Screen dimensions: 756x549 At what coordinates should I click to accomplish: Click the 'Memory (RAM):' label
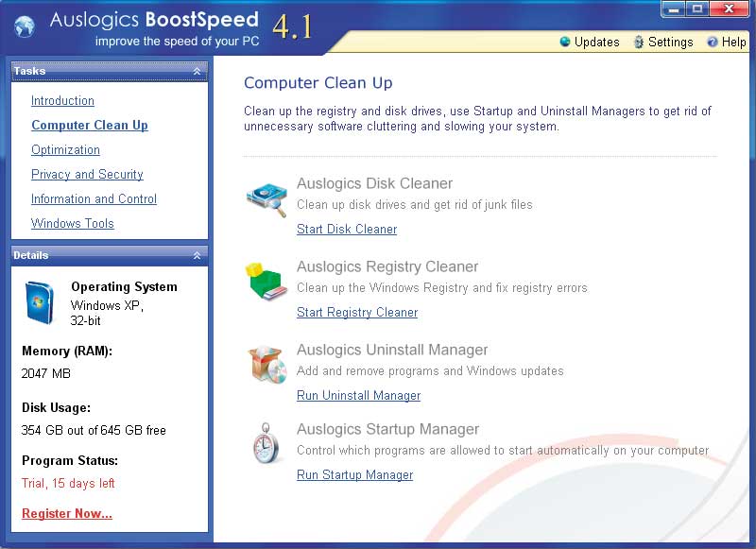[67, 351]
